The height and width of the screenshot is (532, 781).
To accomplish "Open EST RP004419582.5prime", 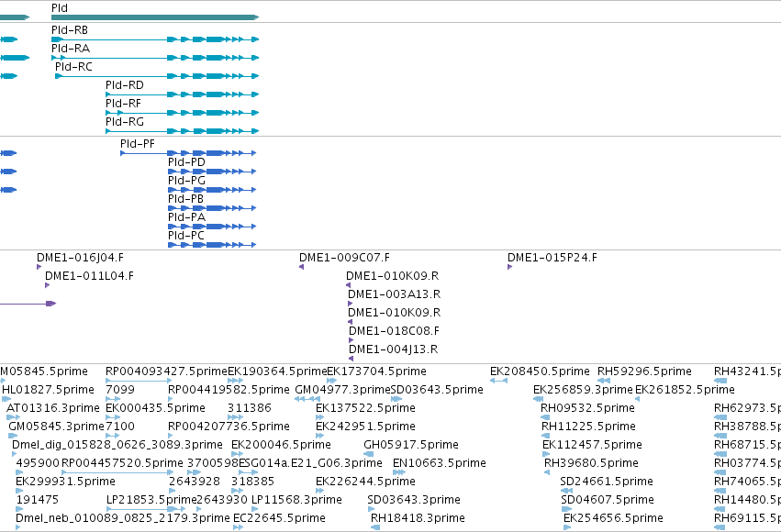I will [229, 391].
